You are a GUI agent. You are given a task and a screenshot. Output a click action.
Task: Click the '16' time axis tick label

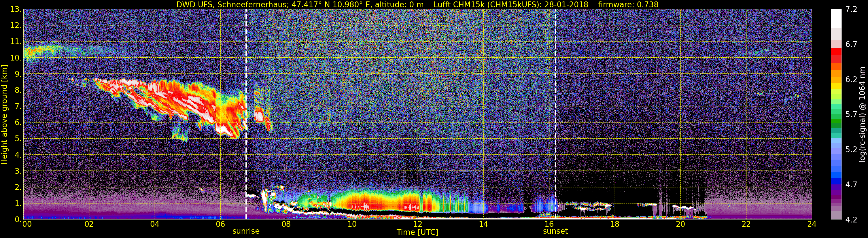[549, 224]
